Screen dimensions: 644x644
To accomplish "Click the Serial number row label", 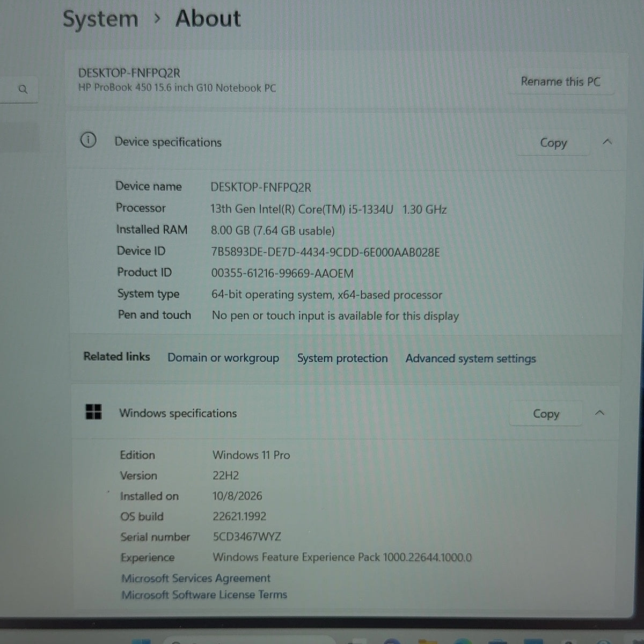I will [x=155, y=537].
